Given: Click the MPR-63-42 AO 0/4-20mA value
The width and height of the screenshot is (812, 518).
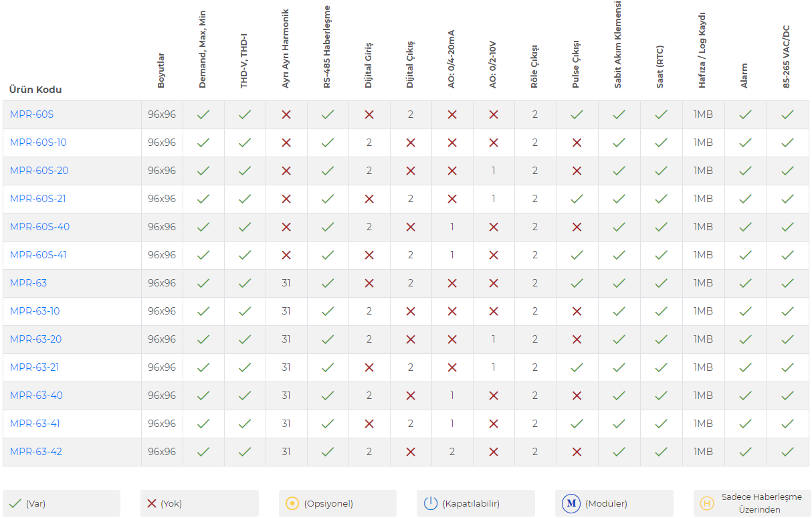Looking at the screenshot, I should click(x=452, y=452).
